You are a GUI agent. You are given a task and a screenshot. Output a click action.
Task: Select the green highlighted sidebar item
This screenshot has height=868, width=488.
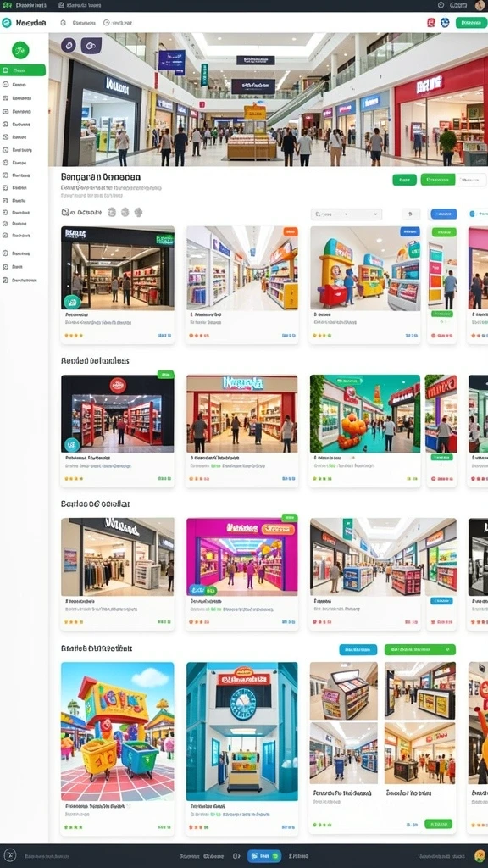pos(23,70)
